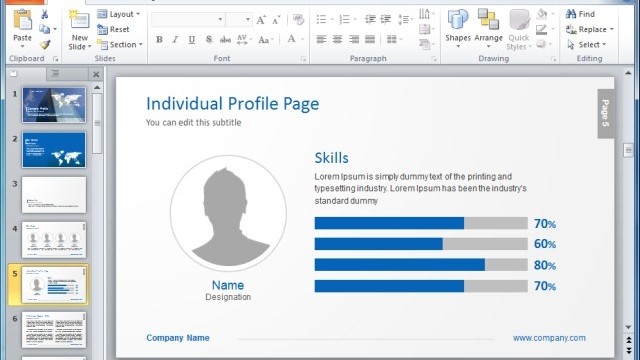Toggle Underline formatting

tap(191, 40)
